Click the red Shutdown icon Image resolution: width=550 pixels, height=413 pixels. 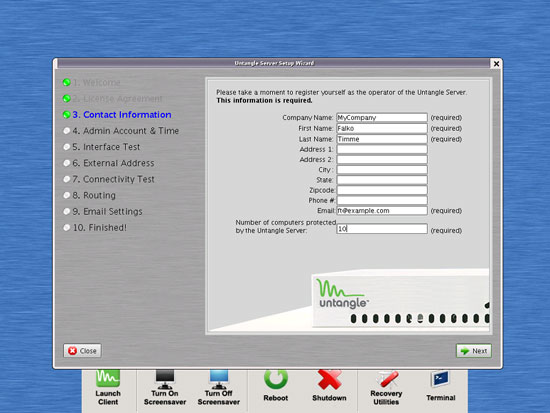(329, 379)
